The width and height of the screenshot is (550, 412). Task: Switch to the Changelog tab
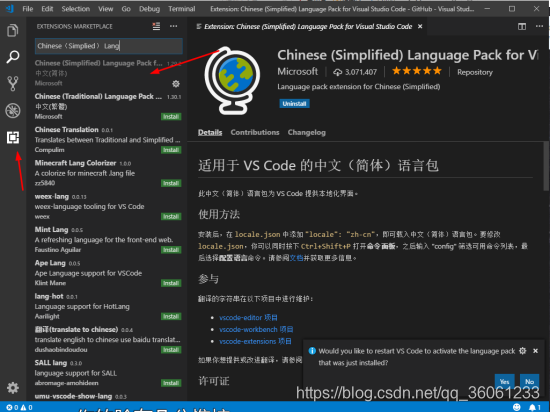point(307,133)
